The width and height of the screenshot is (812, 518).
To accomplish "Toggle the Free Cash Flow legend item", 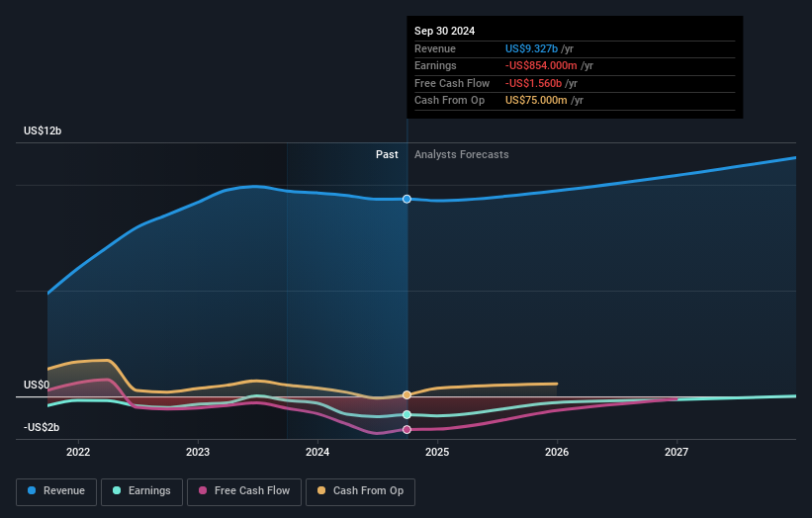I will [241, 490].
